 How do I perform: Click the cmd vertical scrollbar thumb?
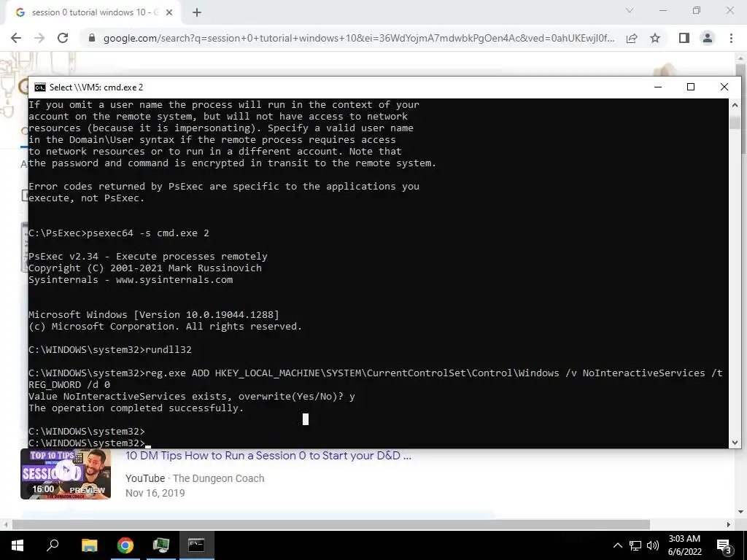[x=735, y=122]
